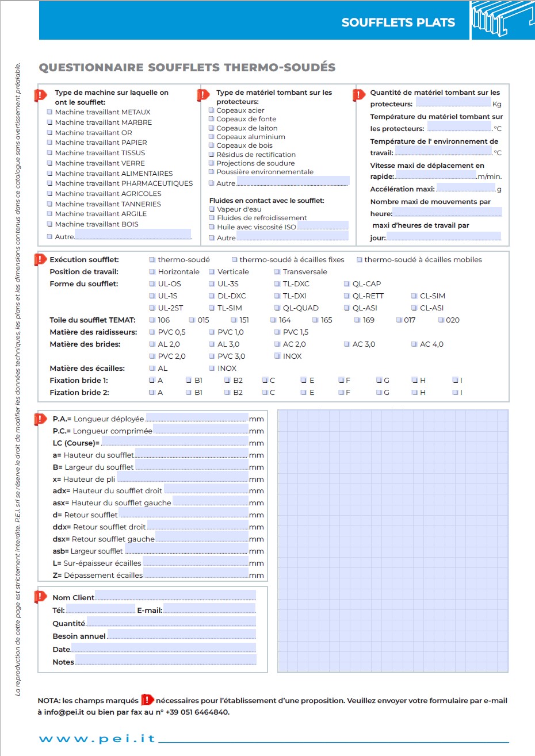Click the red alert marker beside "Quantité de matériel"
535x756 pixels.
[x=359, y=95]
